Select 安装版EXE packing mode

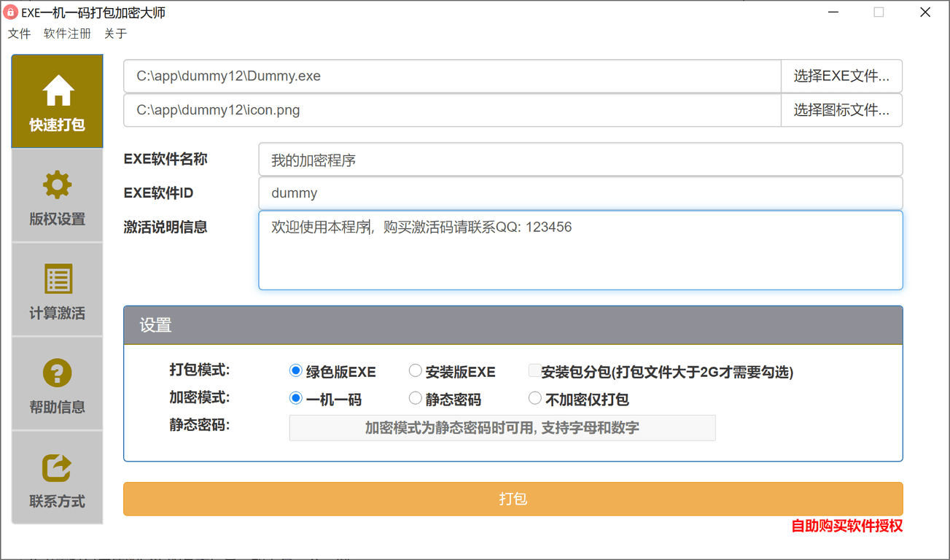(415, 370)
